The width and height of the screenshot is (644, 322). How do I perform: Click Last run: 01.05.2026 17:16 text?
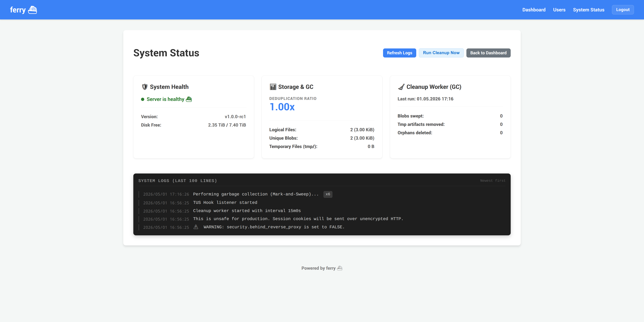tap(425, 99)
